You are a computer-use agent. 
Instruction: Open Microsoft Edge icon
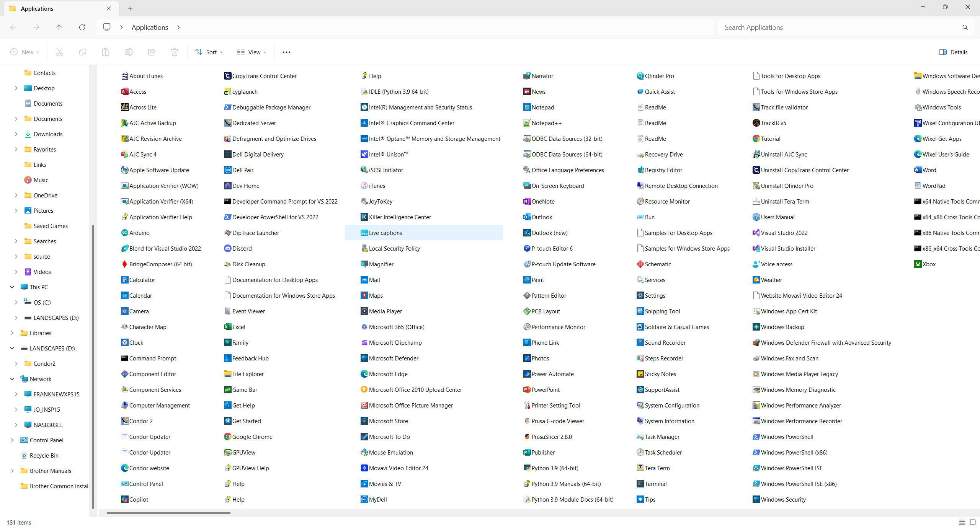(x=364, y=374)
